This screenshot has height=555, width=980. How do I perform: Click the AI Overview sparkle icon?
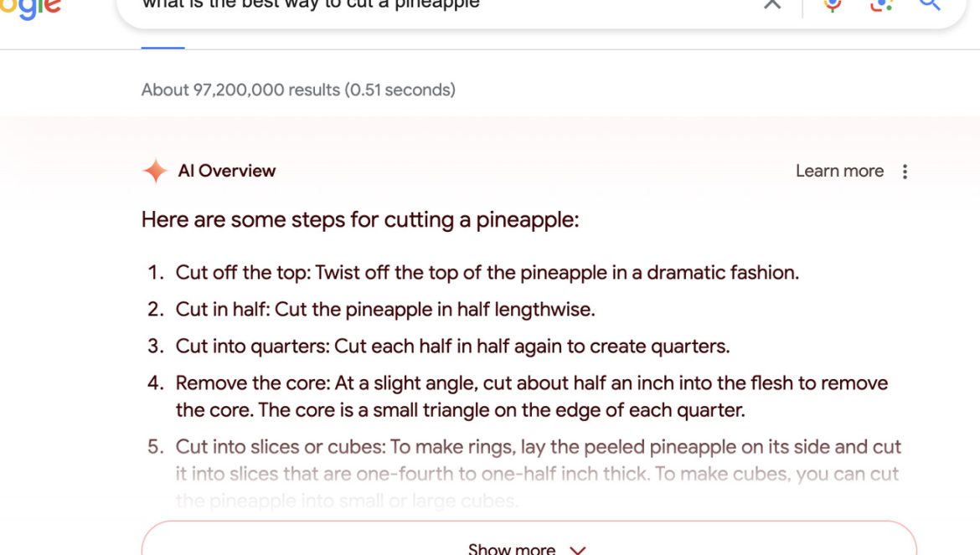(155, 171)
